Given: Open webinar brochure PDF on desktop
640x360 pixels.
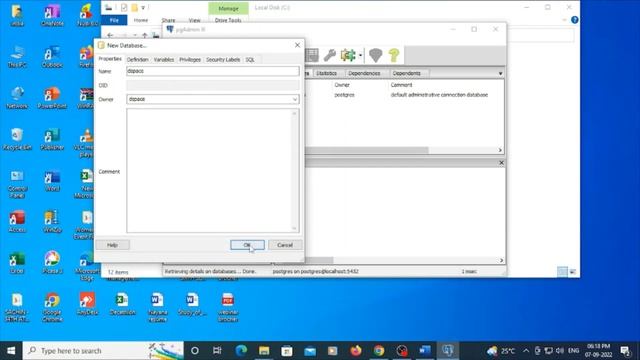Looking at the screenshot, I should pos(228,308).
